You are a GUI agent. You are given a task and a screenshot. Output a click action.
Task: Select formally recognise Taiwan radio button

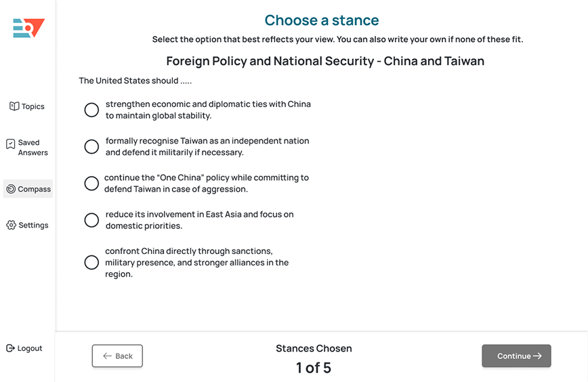coord(91,146)
